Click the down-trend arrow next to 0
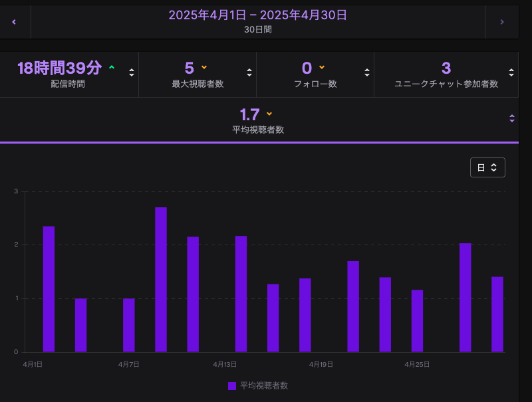 322,68
